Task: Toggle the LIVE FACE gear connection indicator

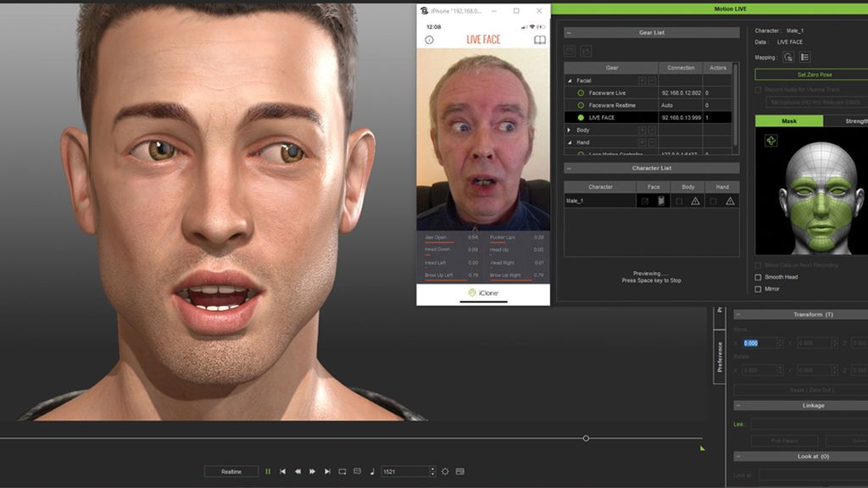Action: pyautogui.click(x=581, y=117)
